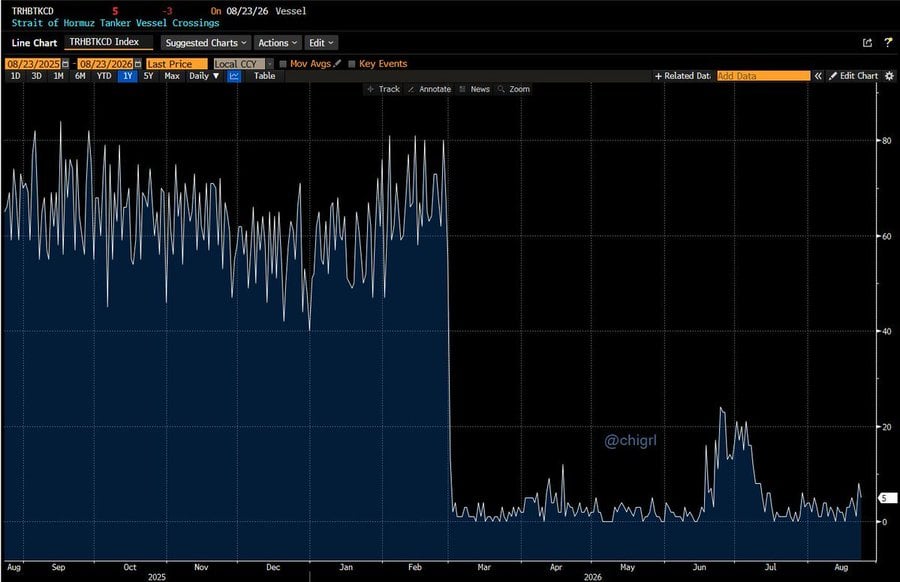Select the 1D time range

15,76
